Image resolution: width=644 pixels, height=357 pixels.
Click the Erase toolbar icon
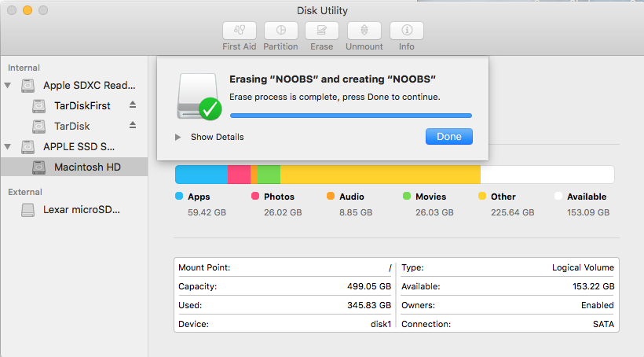coord(322,31)
